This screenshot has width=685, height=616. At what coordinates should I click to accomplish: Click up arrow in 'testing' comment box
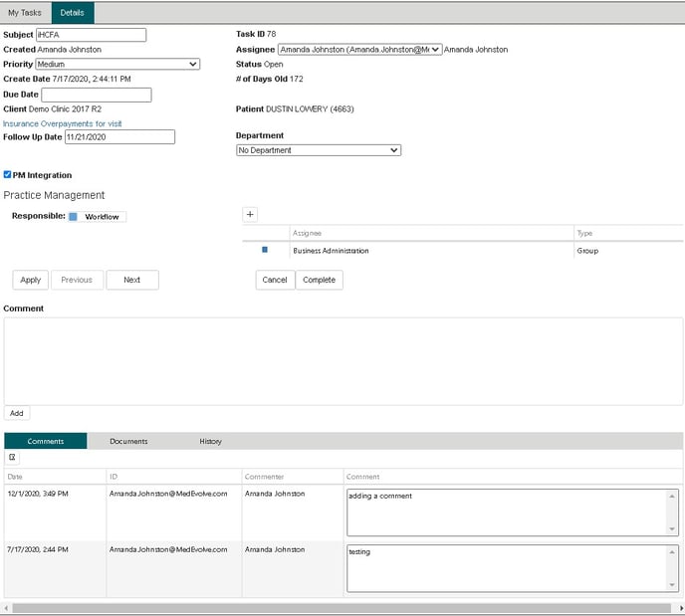click(673, 550)
